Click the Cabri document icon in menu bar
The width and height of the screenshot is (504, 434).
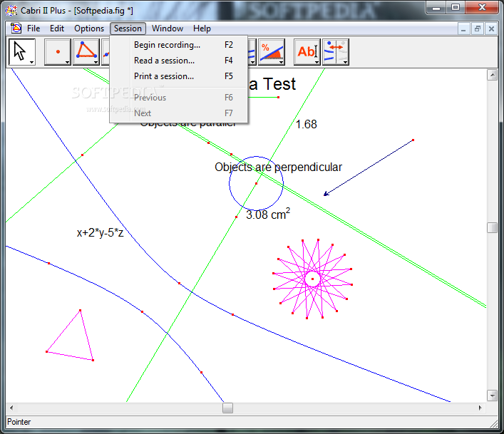click(x=16, y=29)
